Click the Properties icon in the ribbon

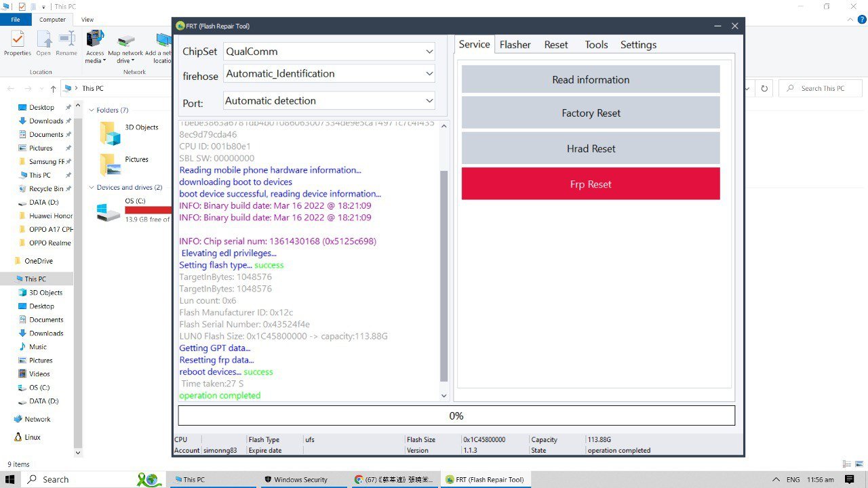[17, 43]
